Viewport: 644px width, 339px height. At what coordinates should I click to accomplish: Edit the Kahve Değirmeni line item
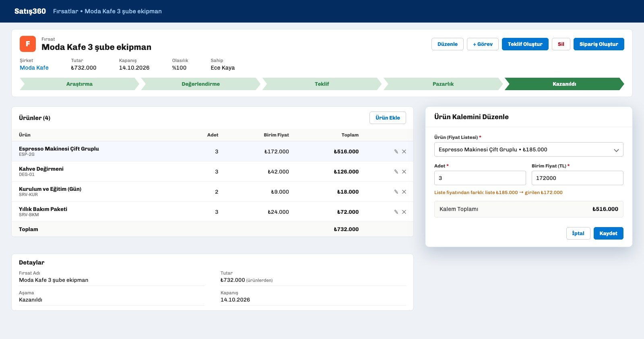pyautogui.click(x=396, y=172)
